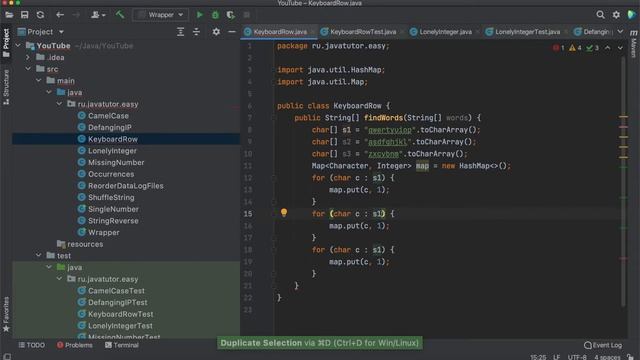Image resolution: width=640 pixels, height=360 pixels.
Task: Expand the .idea folder
Action: (x=28, y=58)
